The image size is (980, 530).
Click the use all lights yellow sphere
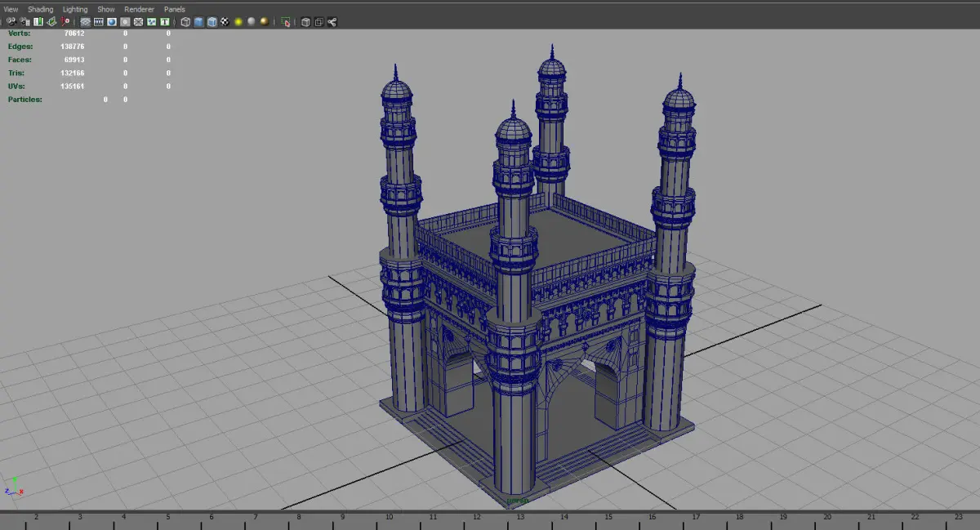pos(238,22)
